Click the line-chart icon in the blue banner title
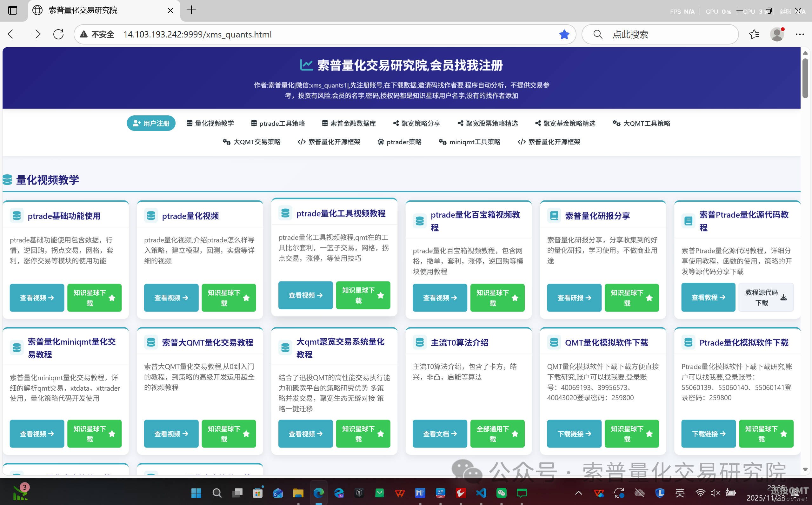 click(306, 65)
